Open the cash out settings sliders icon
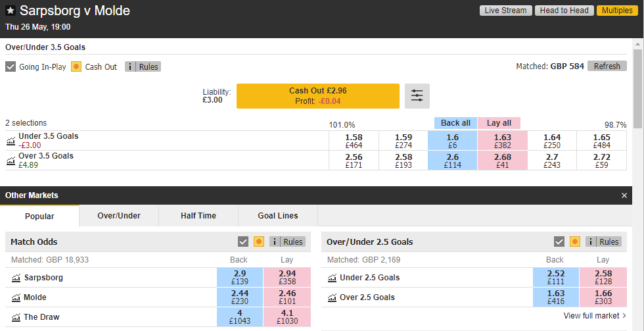Image resolution: width=644 pixels, height=331 pixels. [417, 96]
